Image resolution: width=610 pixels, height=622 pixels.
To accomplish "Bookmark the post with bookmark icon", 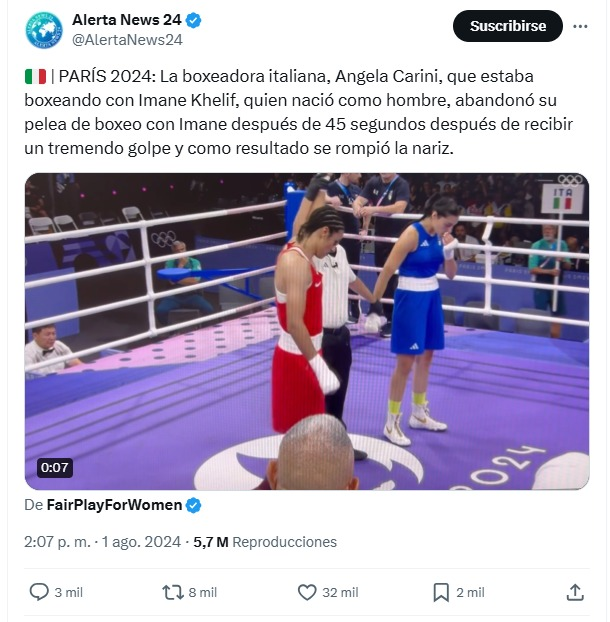I will coord(441,593).
